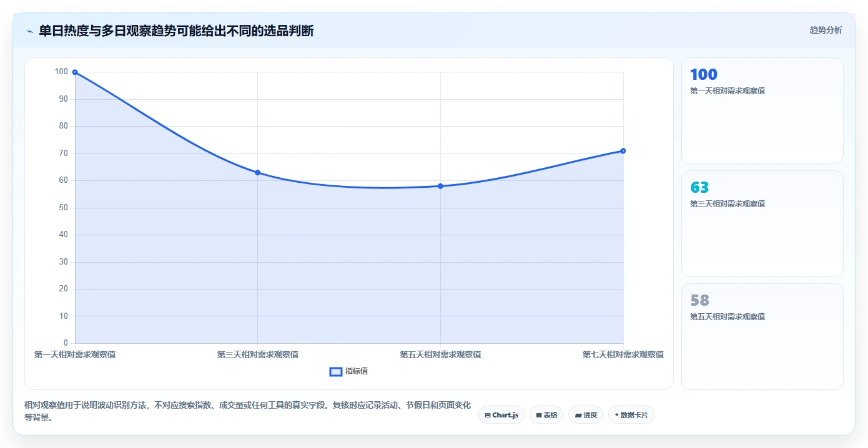
Task: Click the first-day data point at 100
Action: click(75, 72)
